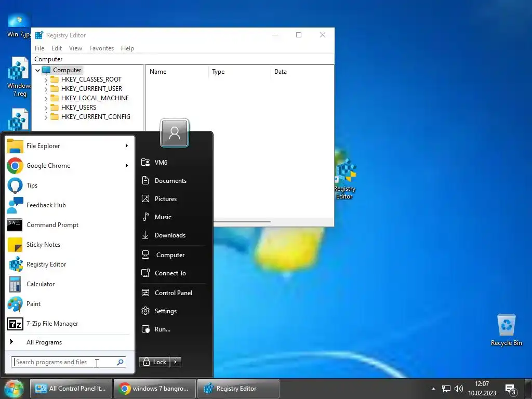The image size is (532, 399).
Task: Click the Start orb button
Action: tap(14, 389)
